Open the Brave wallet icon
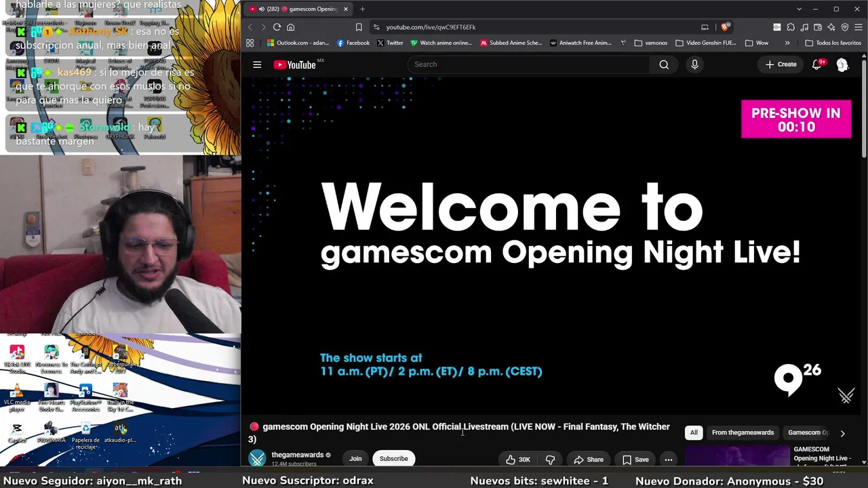Viewport: 868px width, 488px height. [x=818, y=27]
